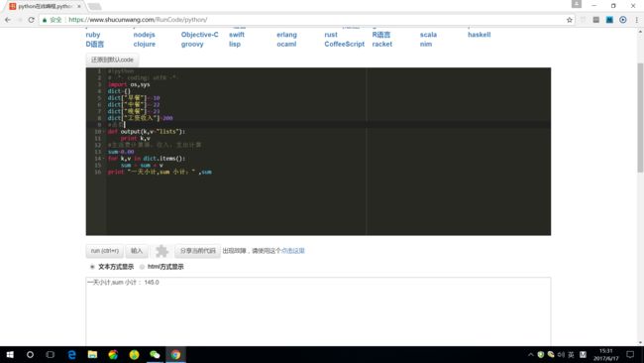Screen dimensions: 644x363
Task: Click the share current code button
Action: pos(197,251)
